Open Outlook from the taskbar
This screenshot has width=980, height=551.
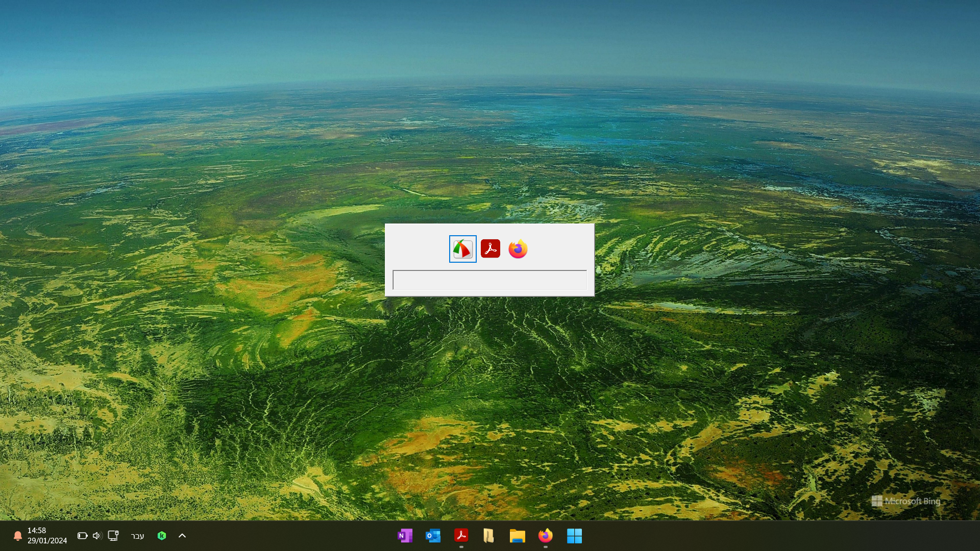click(x=433, y=536)
